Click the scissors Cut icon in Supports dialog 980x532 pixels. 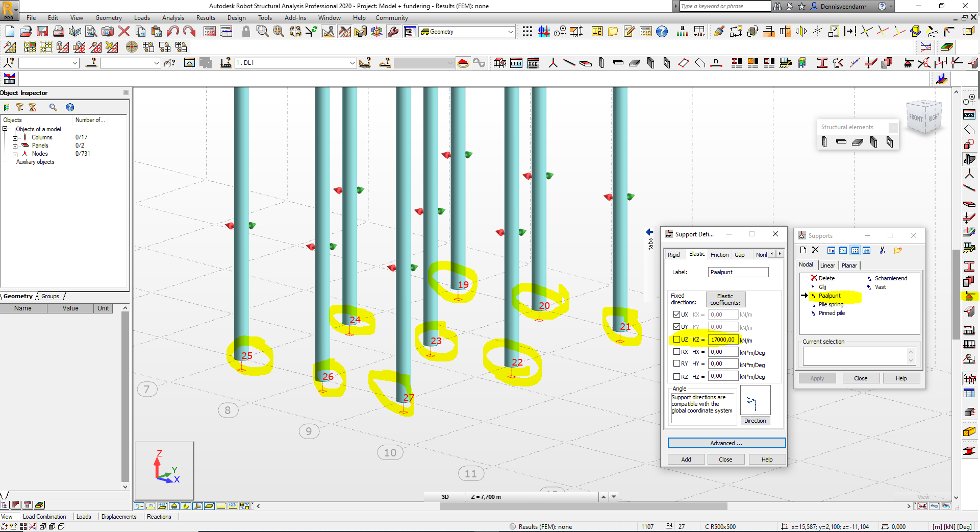pyautogui.click(x=883, y=250)
